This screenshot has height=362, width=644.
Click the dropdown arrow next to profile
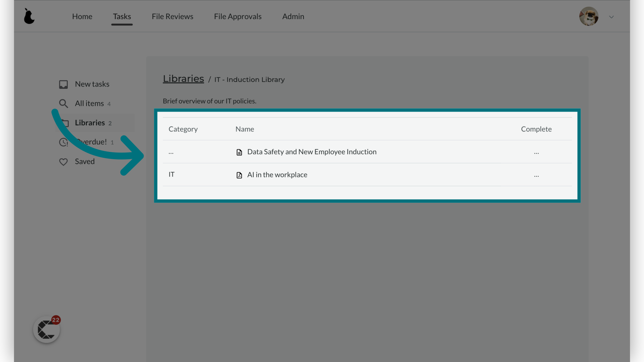[x=611, y=17]
